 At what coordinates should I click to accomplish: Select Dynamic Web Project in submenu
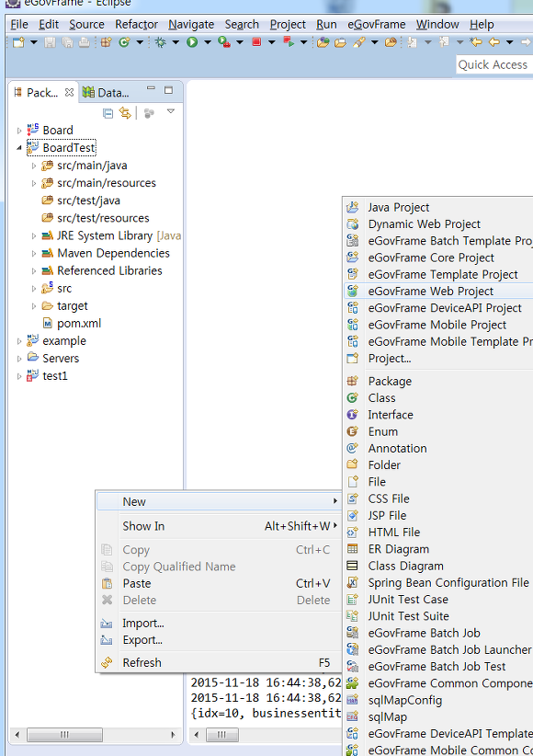tap(438, 224)
